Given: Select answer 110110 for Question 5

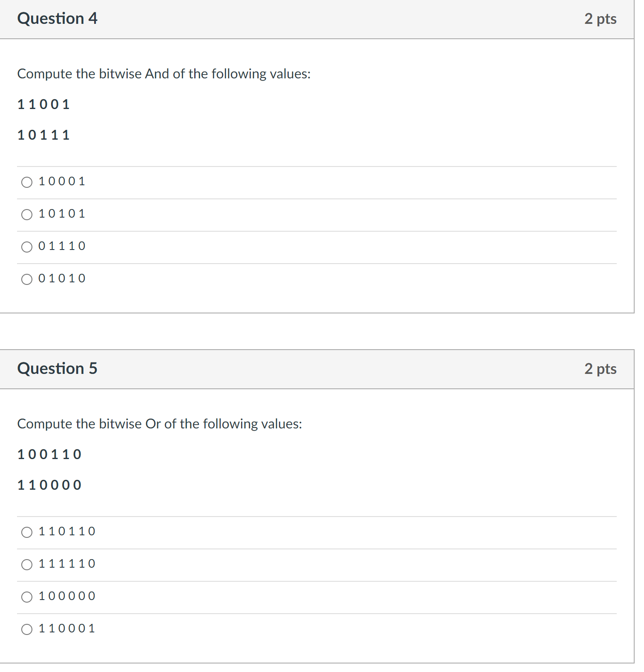Looking at the screenshot, I should 27,532.
